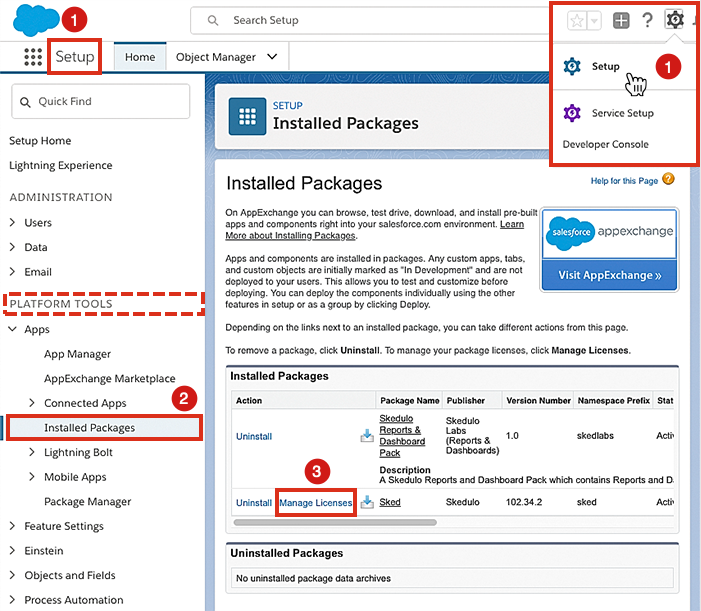
Task: Expand Lightning Bolt node
Action: pos(32,452)
